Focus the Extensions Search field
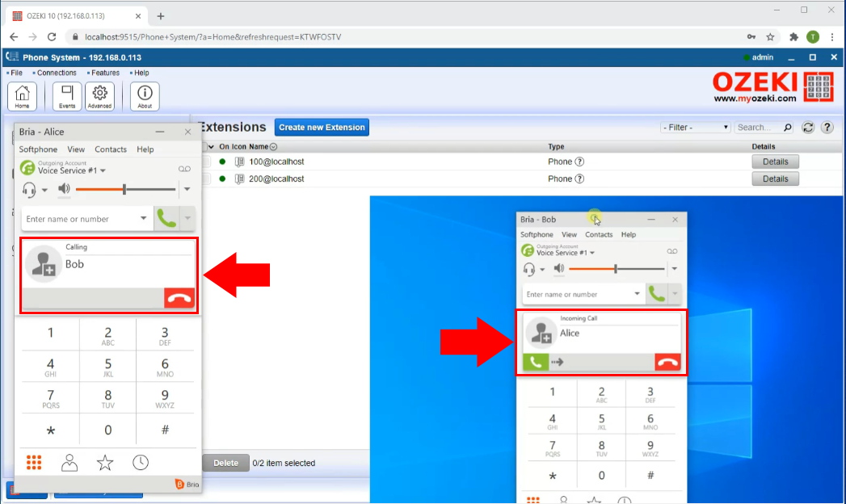This screenshot has width=846, height=504. (x=758, y=128)
